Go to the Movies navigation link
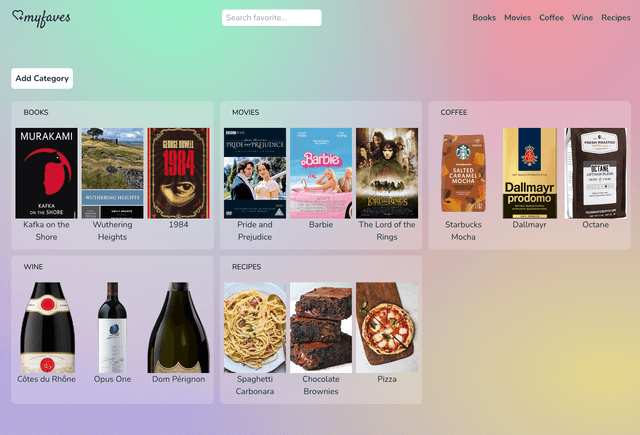 pos(517,18)
